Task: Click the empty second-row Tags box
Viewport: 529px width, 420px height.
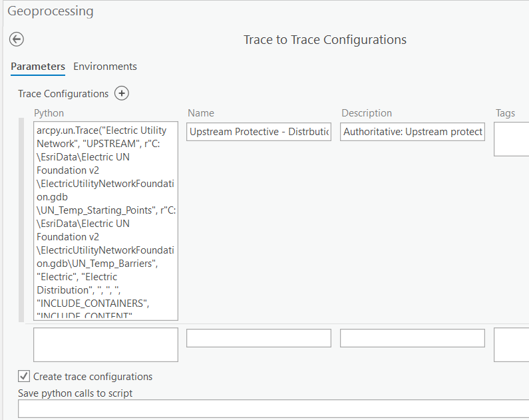Action: pos(512,345)
